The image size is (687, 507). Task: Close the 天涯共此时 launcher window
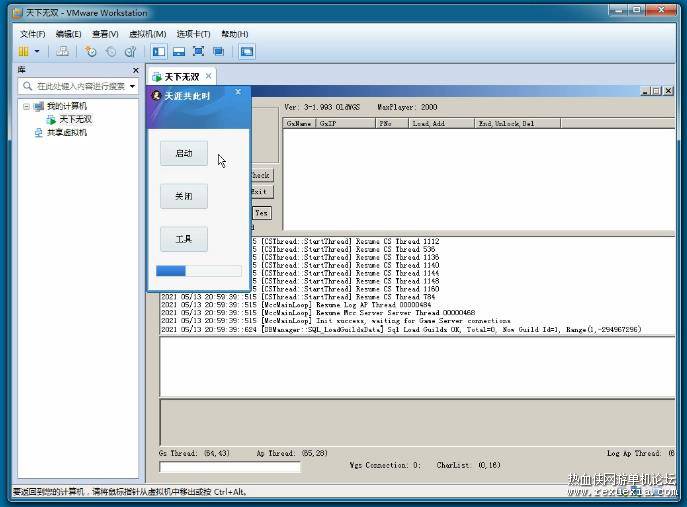coord(238,92)
